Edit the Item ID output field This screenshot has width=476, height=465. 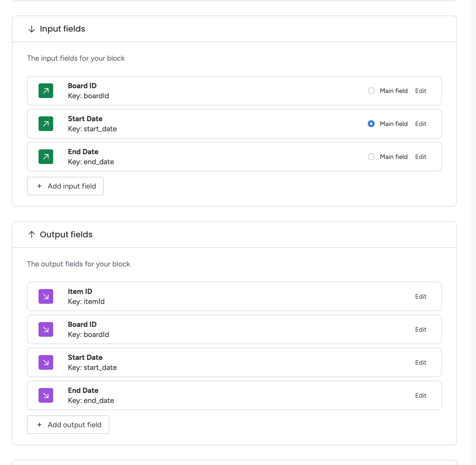420,296
